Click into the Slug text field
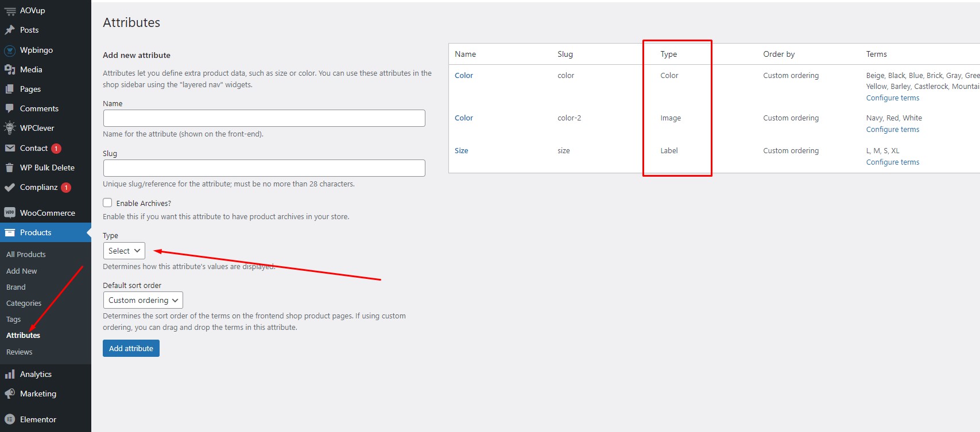This screenshot has width=980, height=432. [264, 168]
